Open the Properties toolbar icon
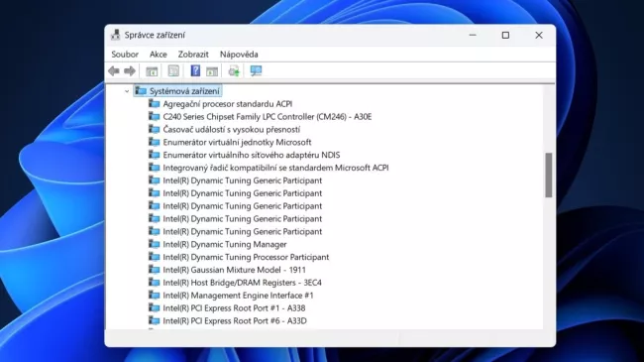Screen dimensions: 644x362 pyautogui.click(x=173, y=71)
